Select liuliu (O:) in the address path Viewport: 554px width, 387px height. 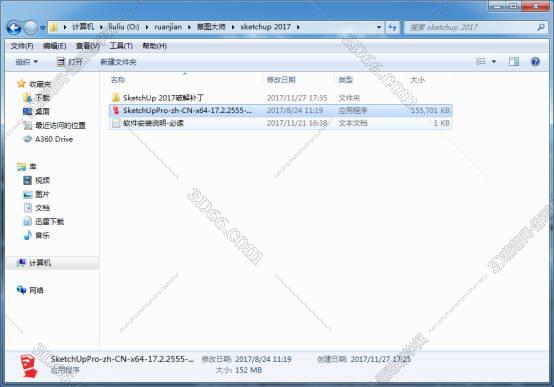pos(123,27)
